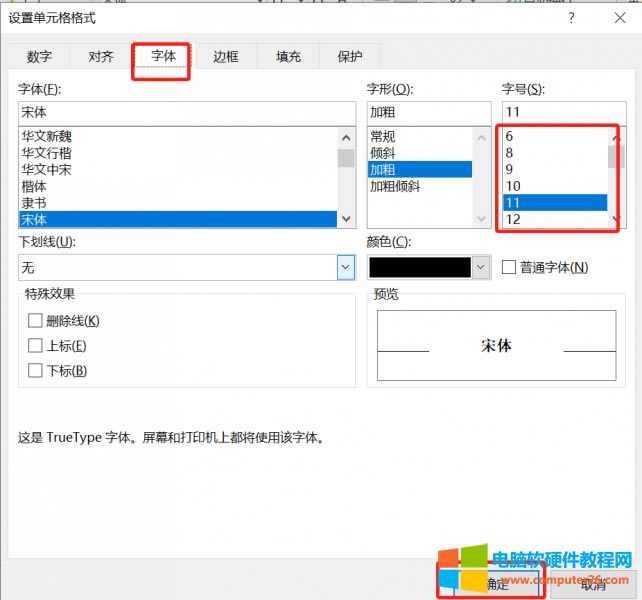Open the 下划线 underline dropdown
Screen dimensions: 642x600
pos(346,267)
